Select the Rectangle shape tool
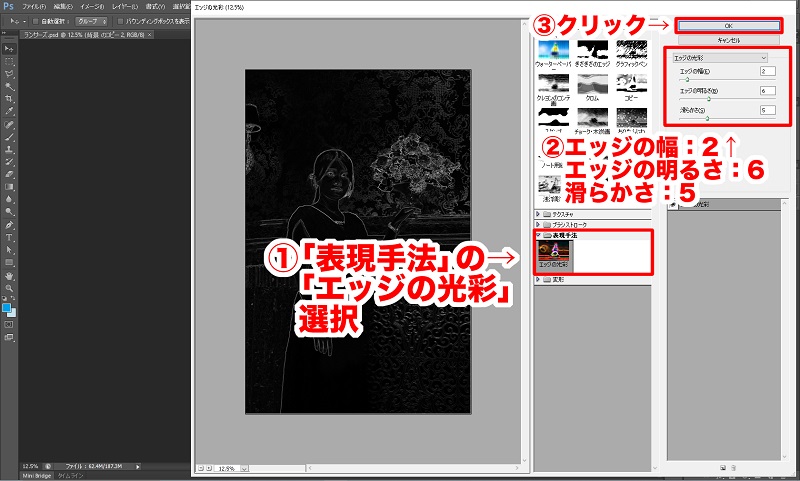Screen dimensions: 800x481 [9, 263]
